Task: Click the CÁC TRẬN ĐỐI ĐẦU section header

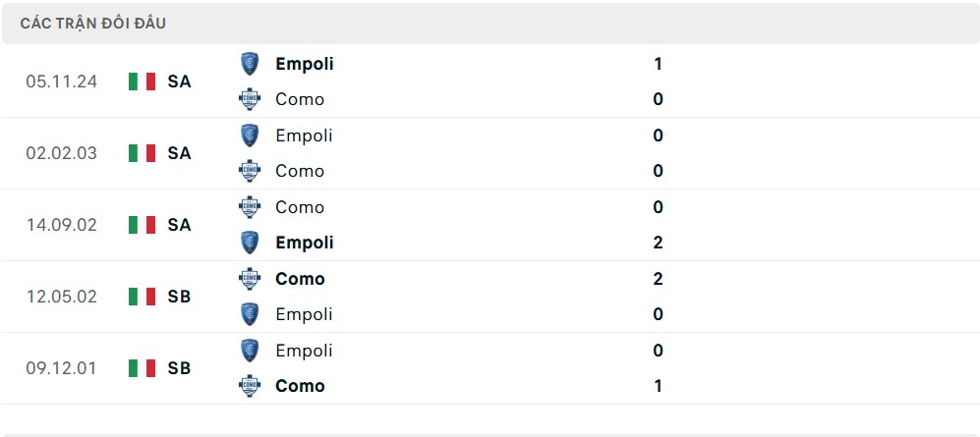Action: 93,24
